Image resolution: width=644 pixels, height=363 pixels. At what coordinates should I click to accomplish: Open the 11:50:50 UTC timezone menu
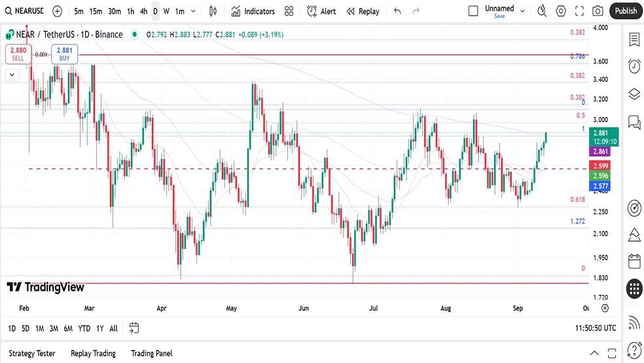(x=596, y=328)
